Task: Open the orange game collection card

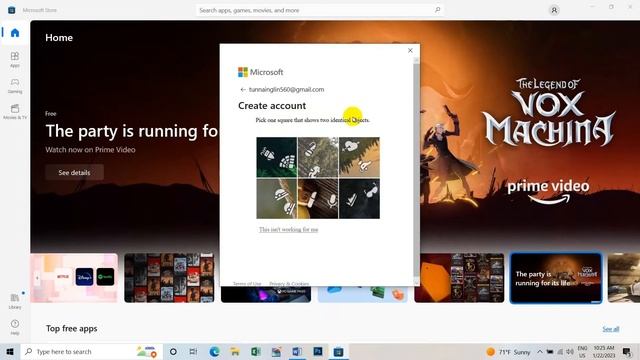Action: [459, 278]
